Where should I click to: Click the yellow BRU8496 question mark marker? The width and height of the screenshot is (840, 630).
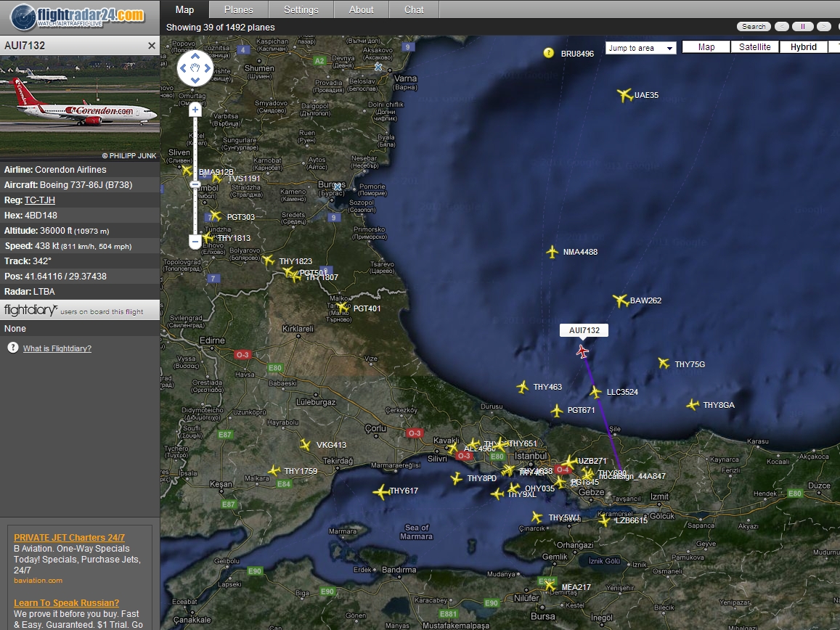[x=549, y=53]
